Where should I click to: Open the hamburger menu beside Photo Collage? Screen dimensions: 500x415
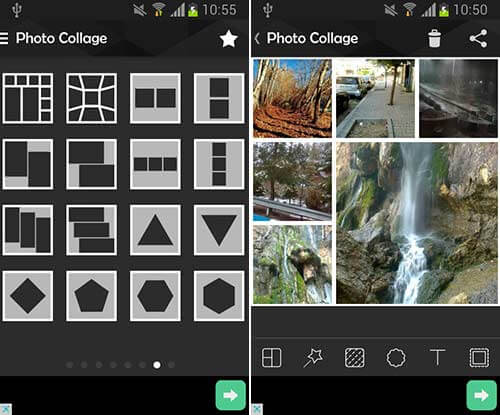(x=4, y=38)
